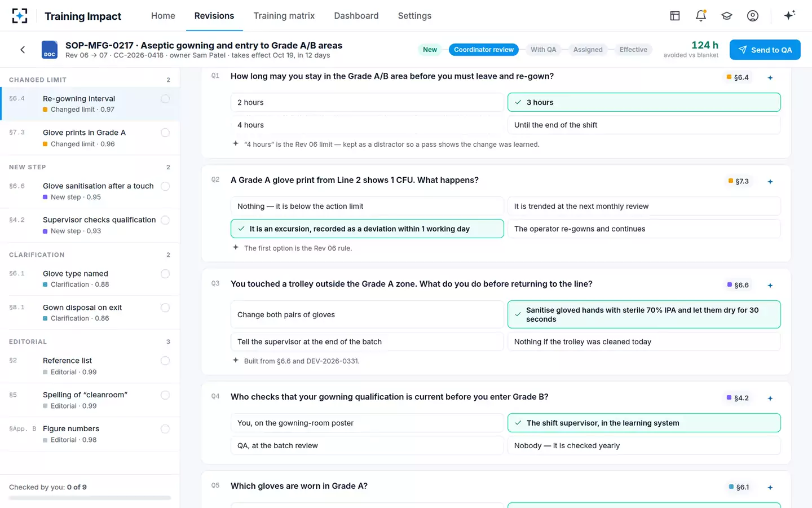Select the Coordinator review stage pill
The width and height of the screenshot is (812, 508).
[x=484, y=50]
